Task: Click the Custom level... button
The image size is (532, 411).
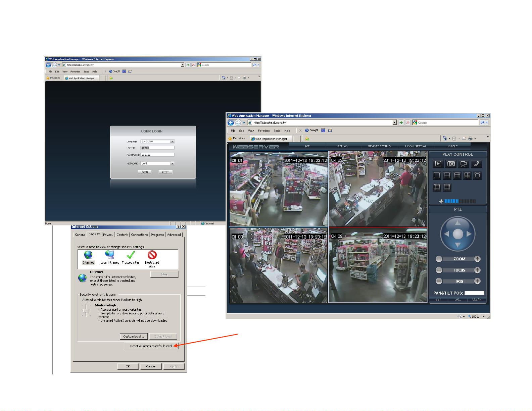Action: pos(134,336)
